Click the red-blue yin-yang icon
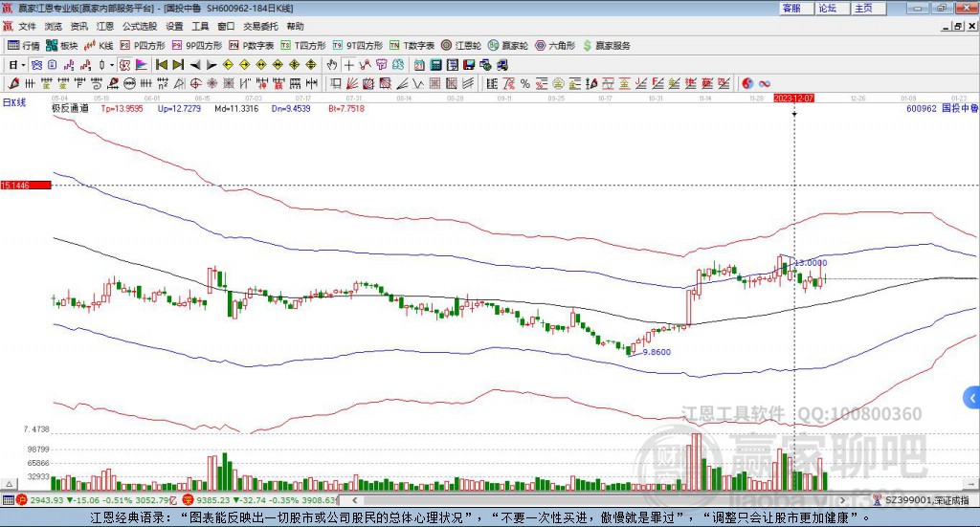The height and width of the screenshot is (527, 980). pos(746,83)
